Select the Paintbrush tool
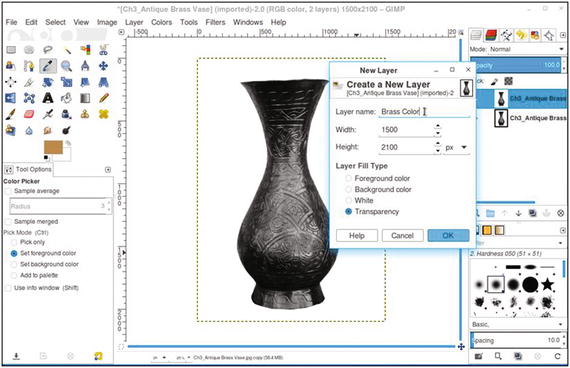 pyautogui.click(x=11, y=114)
